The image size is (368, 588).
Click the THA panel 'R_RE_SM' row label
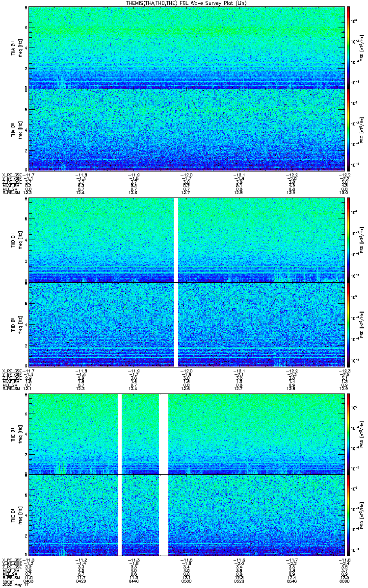[x=11, y=193]
